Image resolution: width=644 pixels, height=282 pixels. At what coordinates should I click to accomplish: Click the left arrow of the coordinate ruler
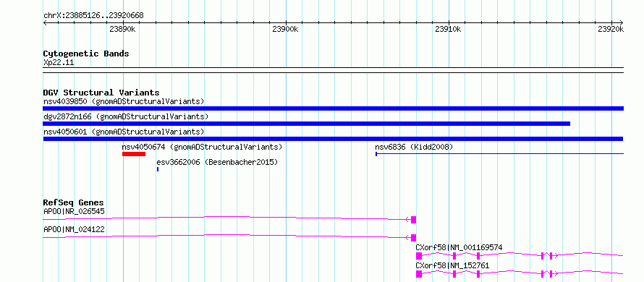pyautogui.click(x=45, y=23)
